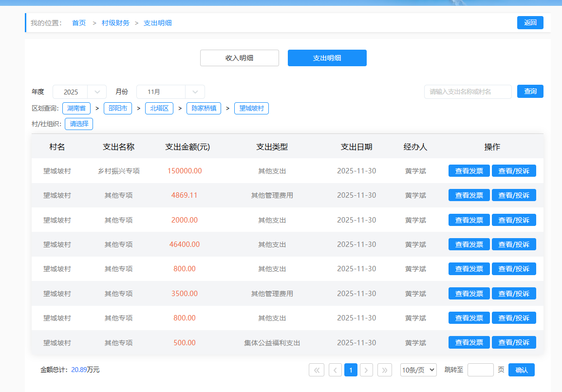
Task: Expand the 年度 2025 dropdown chevron
Action: point(97,92)
